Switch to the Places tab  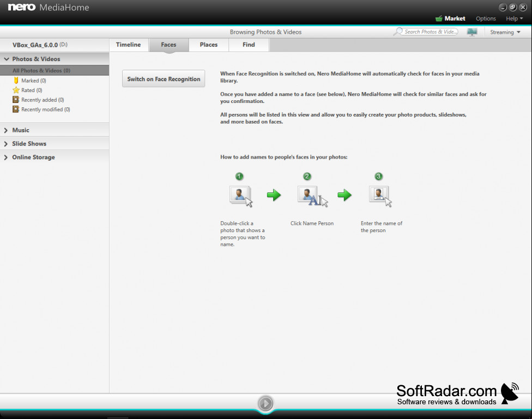(x=209, y=45)
